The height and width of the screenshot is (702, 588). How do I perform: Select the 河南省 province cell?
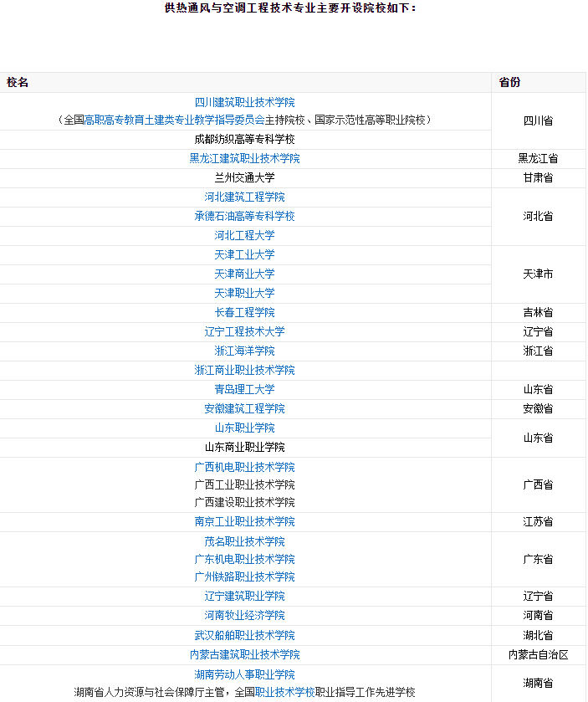538,616
